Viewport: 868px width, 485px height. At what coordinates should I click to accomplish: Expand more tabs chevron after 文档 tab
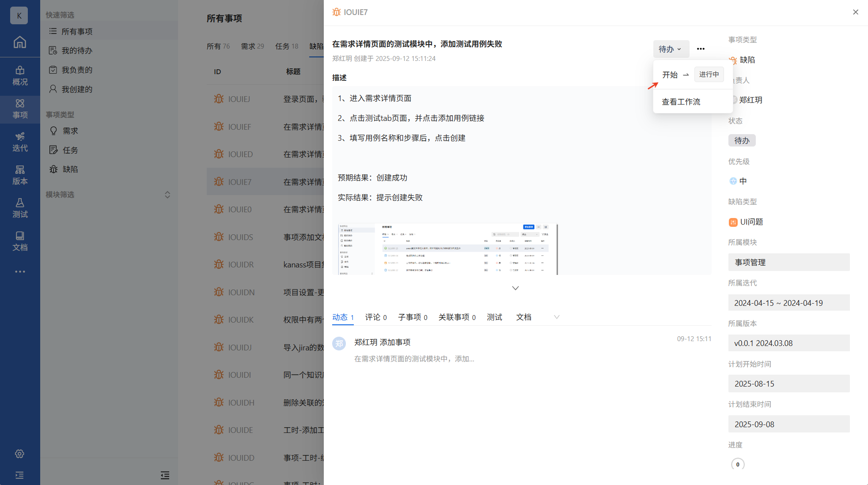[x=557, y=317]
